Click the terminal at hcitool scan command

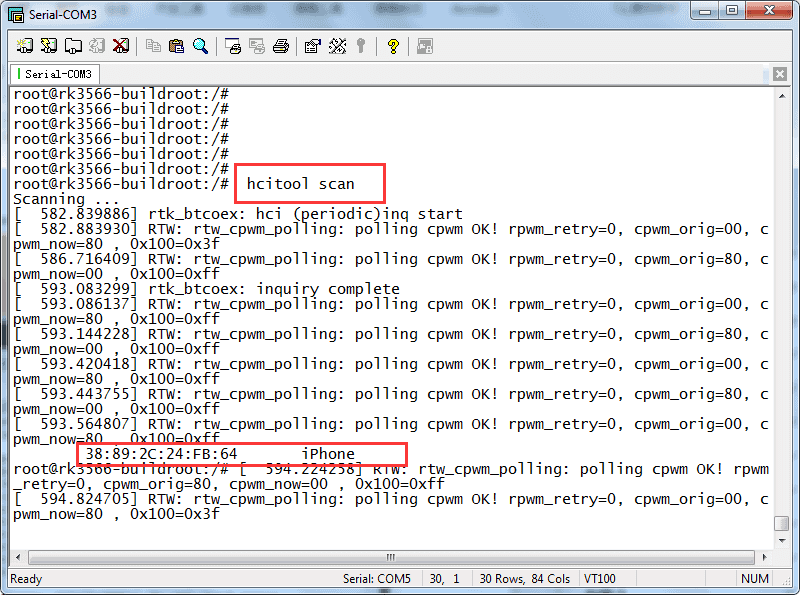tap(301, 184)
